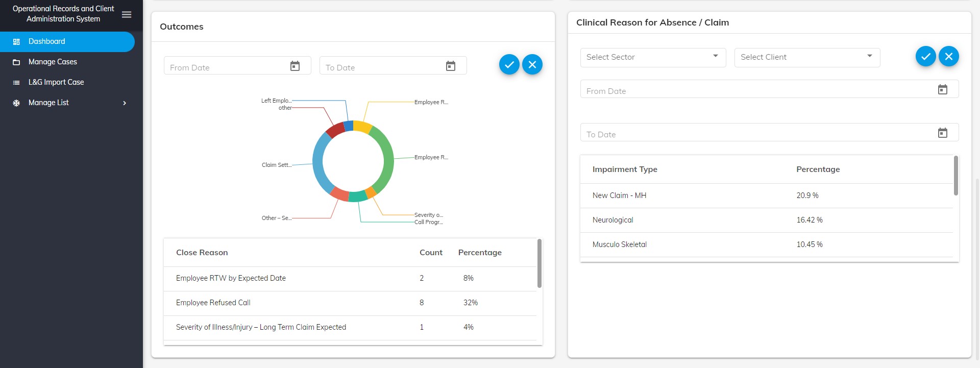Viewport: 980px width, 368px height.
Task: Toggle the hamburger sidebar menu icon
Action: (127, 14)
